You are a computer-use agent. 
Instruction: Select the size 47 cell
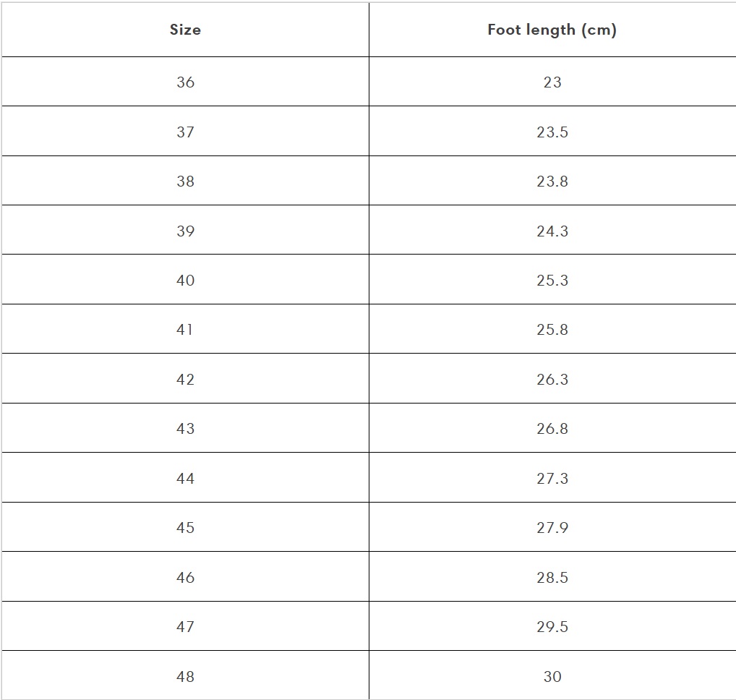coord(185,626)
